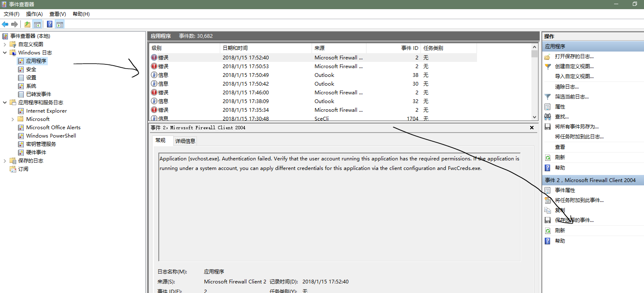Image resolution: width=644 pixels, height=293 pixels.
Task: Close the event preview pane with X
Action: [x=532, y=128]
